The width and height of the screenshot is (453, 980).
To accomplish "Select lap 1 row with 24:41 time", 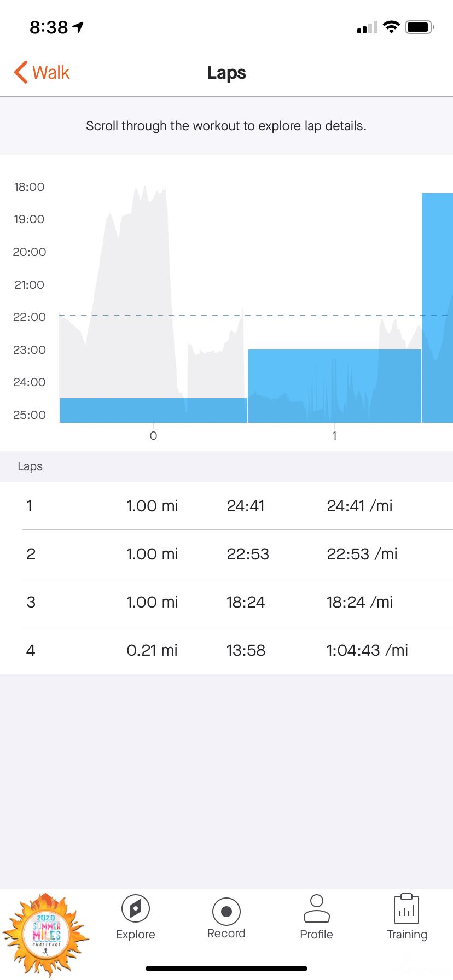I will 226,506.
